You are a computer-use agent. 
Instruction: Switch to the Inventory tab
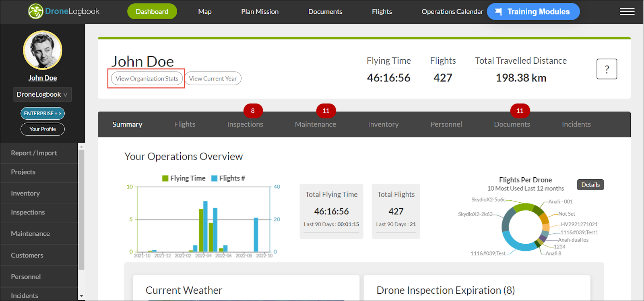(383, 125)
